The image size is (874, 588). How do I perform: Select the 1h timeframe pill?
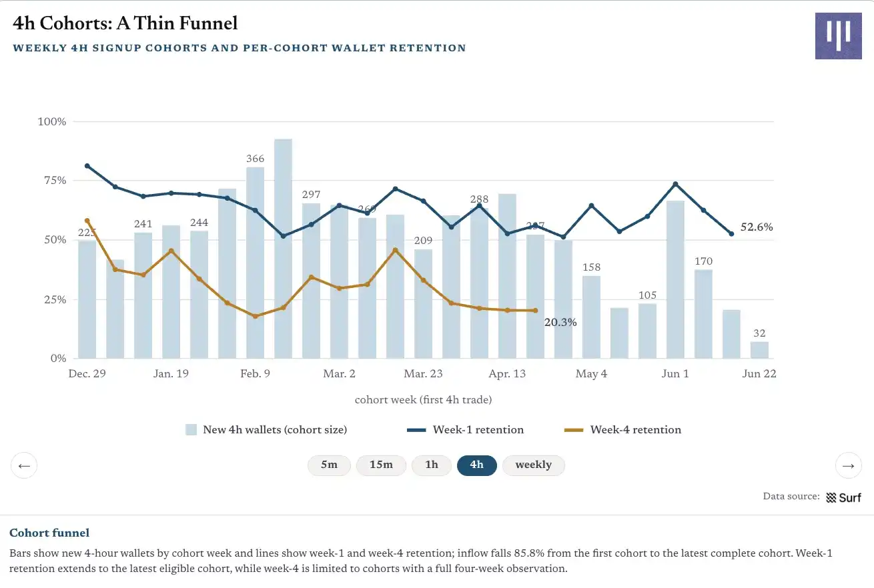point(432,465)
